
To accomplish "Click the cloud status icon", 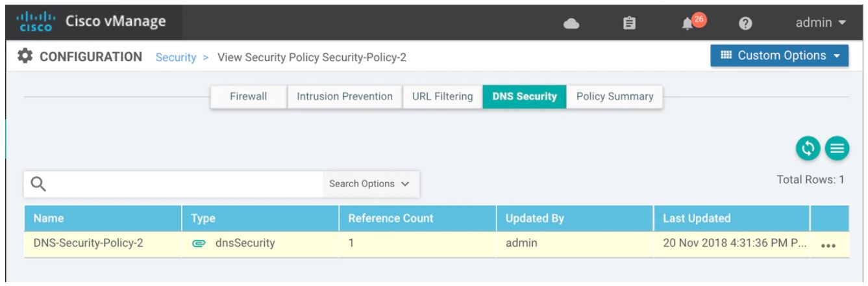I will coord(571,23).
